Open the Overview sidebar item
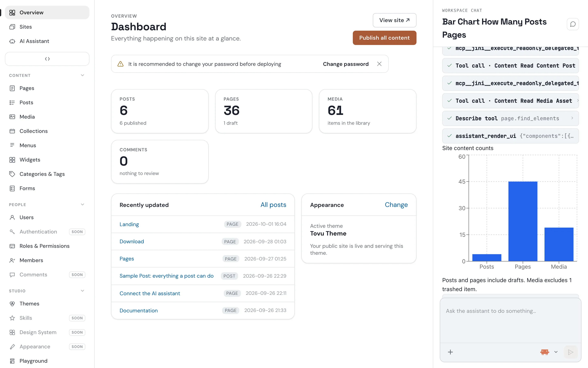The image size is (588, 368). 47,12
